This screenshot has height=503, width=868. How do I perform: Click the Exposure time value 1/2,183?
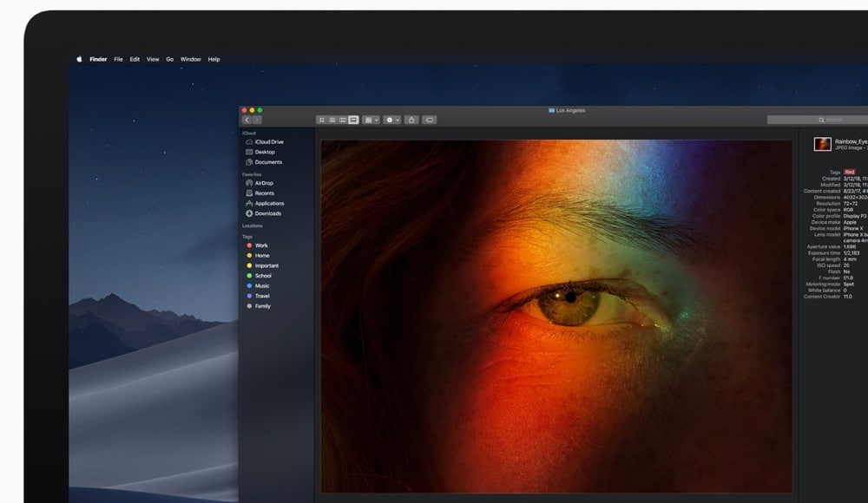(852, 253)
